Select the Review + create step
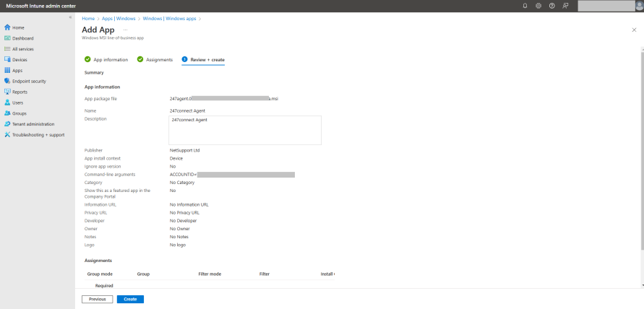Screen dimensions: 644x309 point(203,59)
